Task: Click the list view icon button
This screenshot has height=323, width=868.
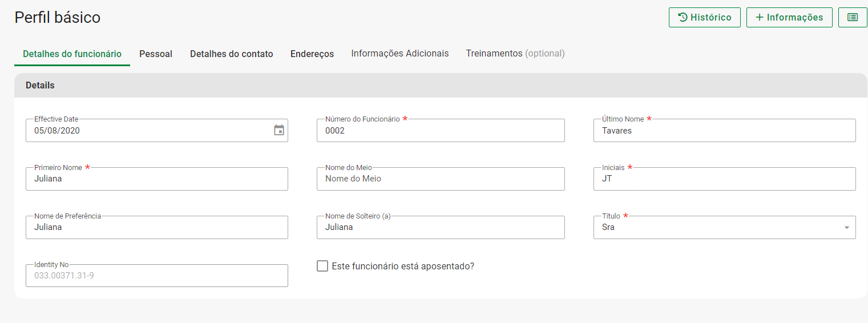Action: click(x=853, y=17)
